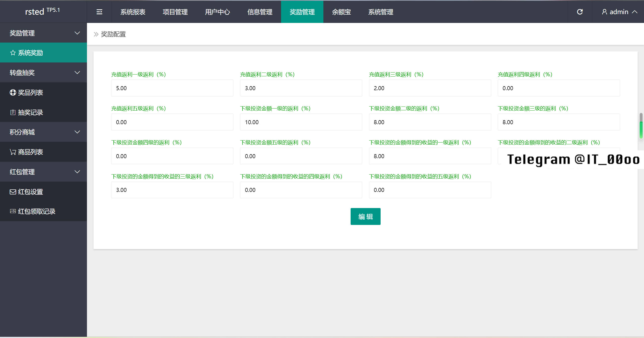Focus the 收益的一级返利 input field
Image resolution: width=644 pixels, height=338 pixels.
pos(430,156)
